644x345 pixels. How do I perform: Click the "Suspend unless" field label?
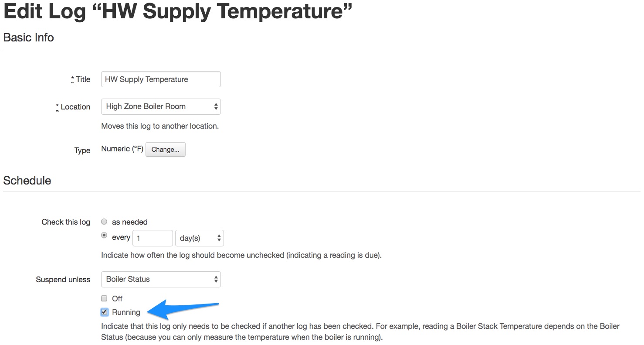click(x=63, y=280)
